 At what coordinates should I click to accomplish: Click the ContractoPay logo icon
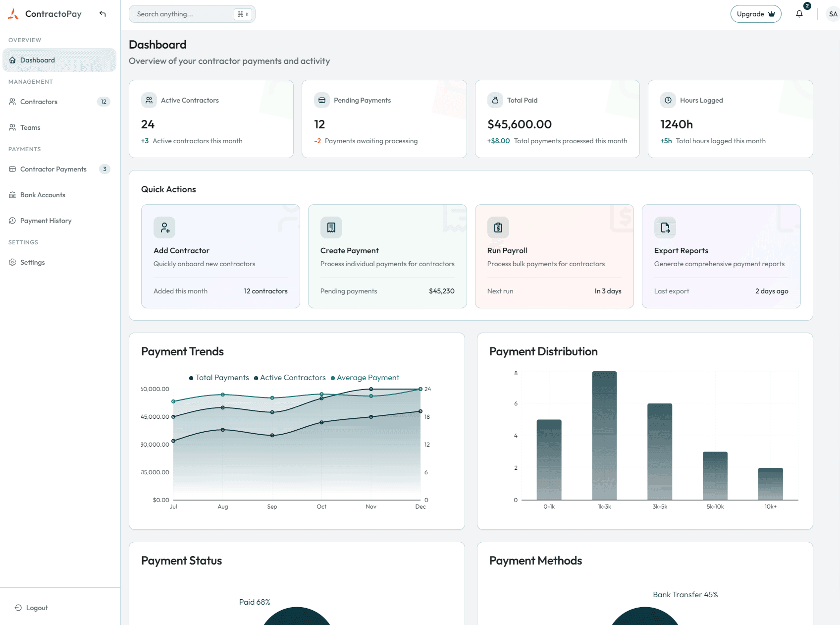[13, 14]
